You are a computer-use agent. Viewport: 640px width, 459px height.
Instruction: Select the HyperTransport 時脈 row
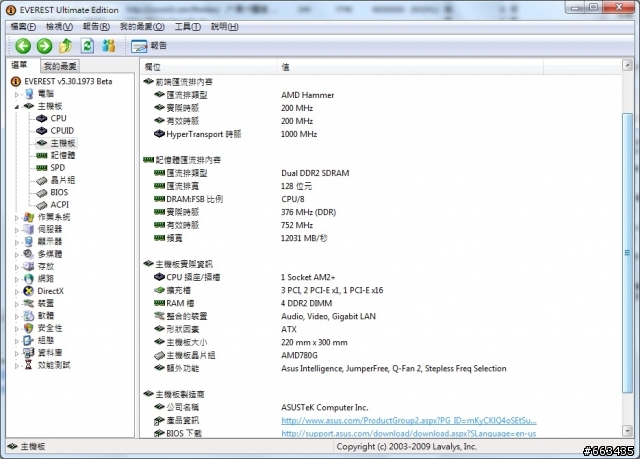tap(204, 134)
